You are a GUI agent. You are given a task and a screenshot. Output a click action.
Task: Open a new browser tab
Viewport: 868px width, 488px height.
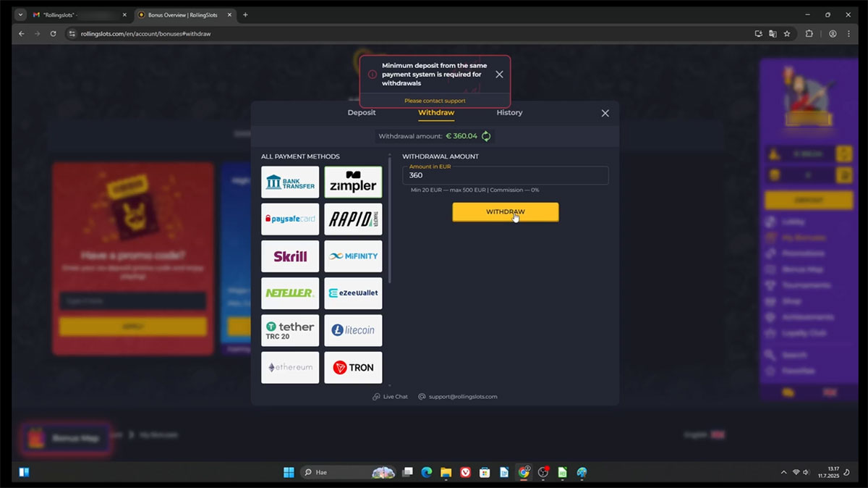point(245,14)
